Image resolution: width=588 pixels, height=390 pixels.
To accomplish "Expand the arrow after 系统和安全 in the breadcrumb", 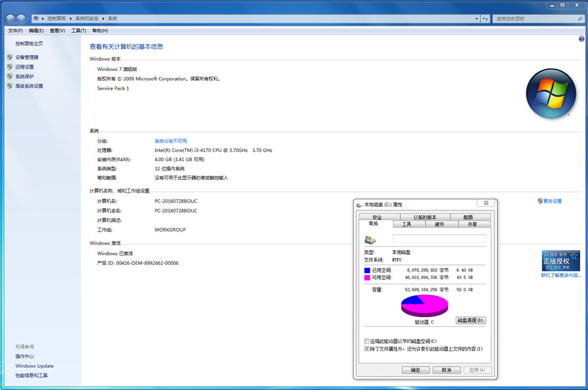I will (103, 18).
